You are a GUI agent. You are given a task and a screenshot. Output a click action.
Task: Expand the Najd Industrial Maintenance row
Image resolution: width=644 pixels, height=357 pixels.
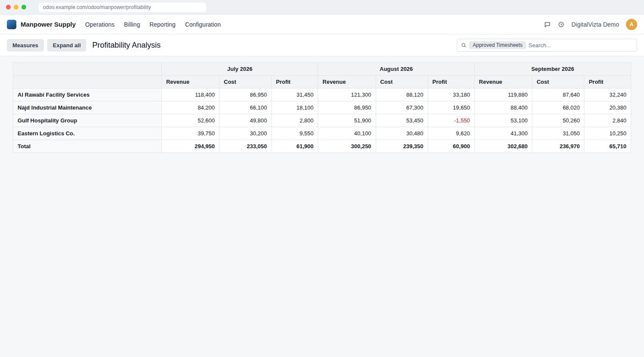(87, 107)
